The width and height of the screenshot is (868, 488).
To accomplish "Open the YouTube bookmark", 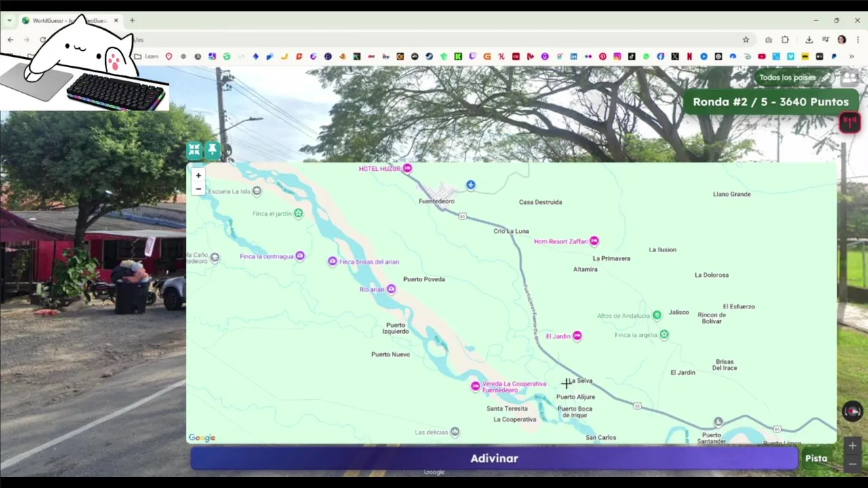I will pyautogui.click(x=762, y=56).
